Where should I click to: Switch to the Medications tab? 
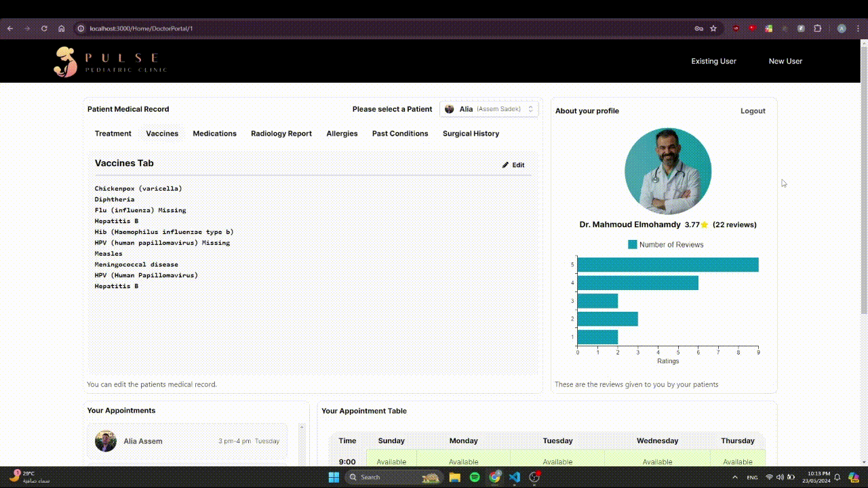click(x=214, y=134)
